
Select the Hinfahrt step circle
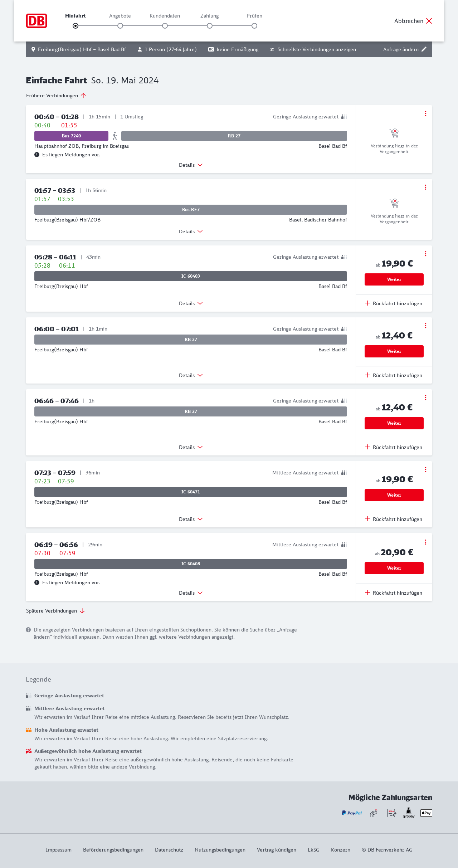pos(75,26)
